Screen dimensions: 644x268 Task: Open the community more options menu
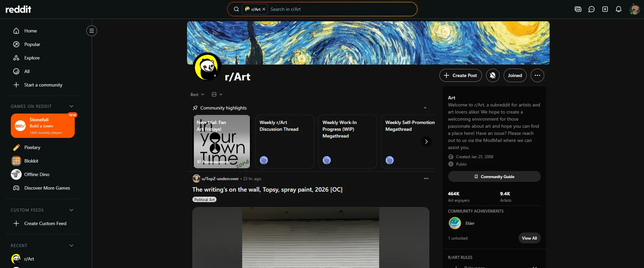click(x=537, y=75)
